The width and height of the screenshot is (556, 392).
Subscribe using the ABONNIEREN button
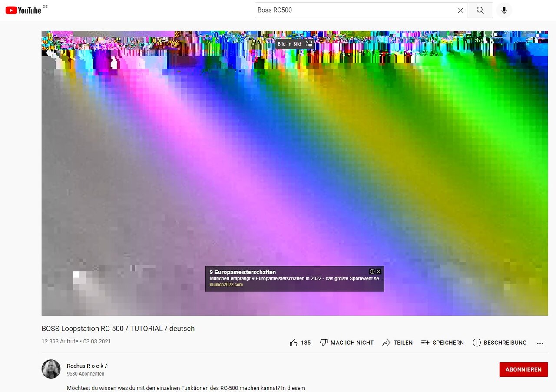[523, 369]
